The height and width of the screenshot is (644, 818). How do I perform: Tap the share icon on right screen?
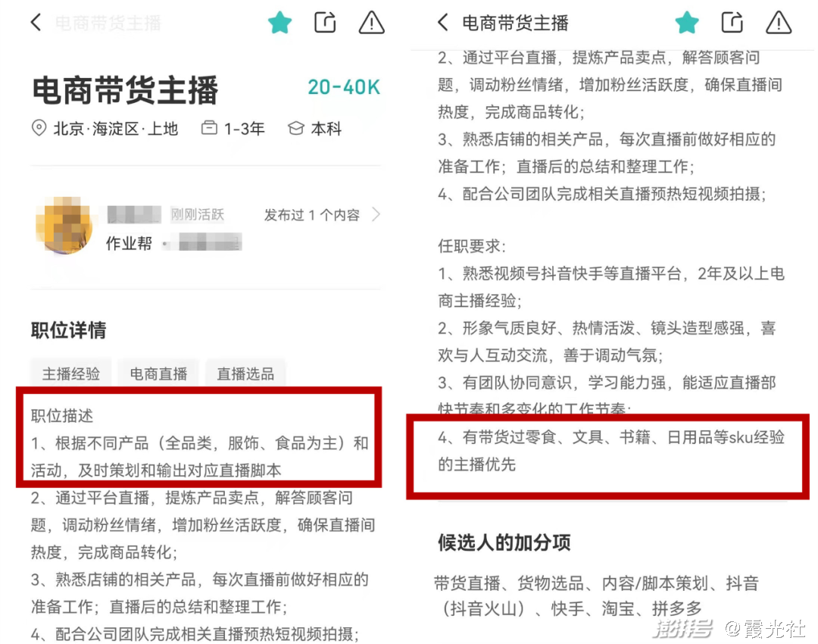732,23
